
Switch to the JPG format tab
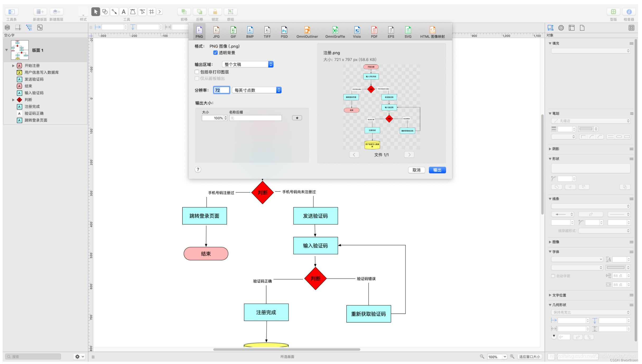[x=216, y=32]
